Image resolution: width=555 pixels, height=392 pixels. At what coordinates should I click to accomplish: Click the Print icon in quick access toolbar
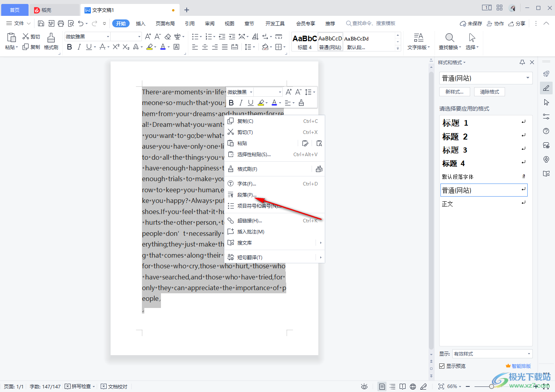(x=61, y=23)
